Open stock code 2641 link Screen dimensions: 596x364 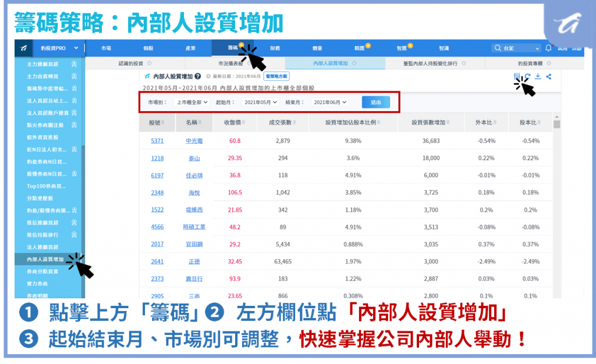pyautogui.click(x=157, y=262)
